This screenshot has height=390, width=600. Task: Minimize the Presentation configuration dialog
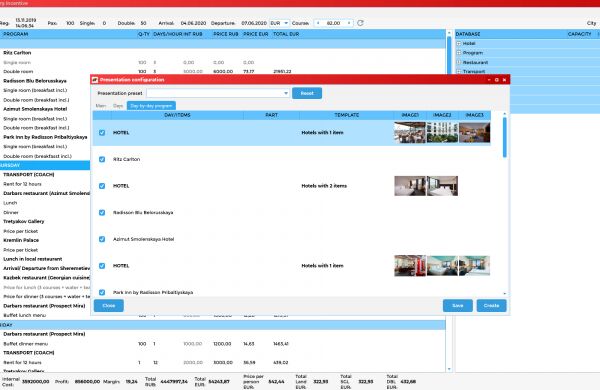(x=489, y=80)
